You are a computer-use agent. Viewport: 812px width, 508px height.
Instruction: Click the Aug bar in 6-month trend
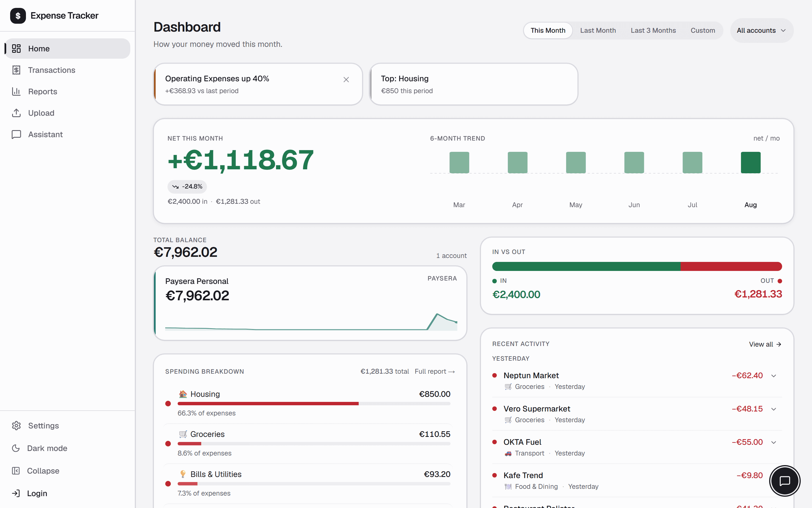click(751, 163)
